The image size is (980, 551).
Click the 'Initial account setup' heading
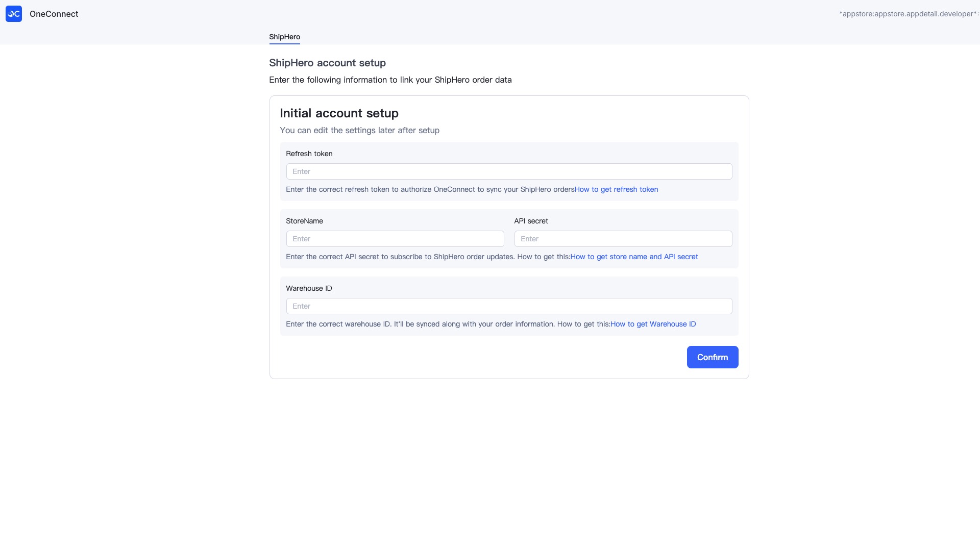[339, 113]
